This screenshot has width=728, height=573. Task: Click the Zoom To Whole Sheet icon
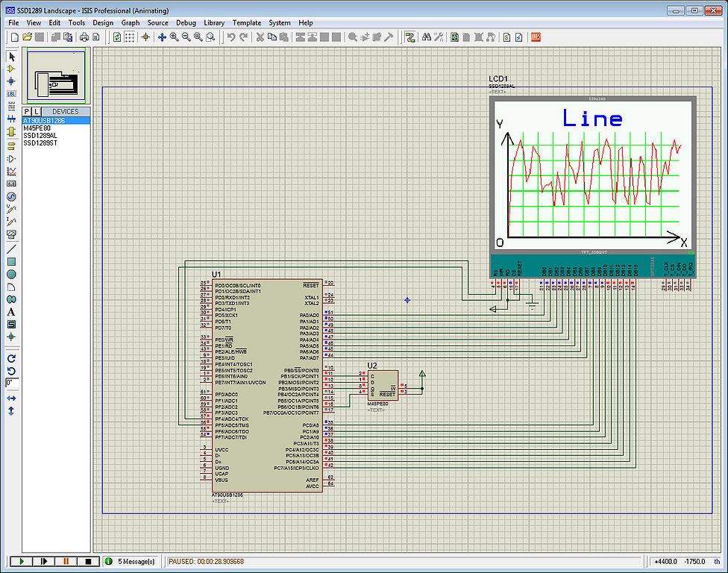click(198, 37)
